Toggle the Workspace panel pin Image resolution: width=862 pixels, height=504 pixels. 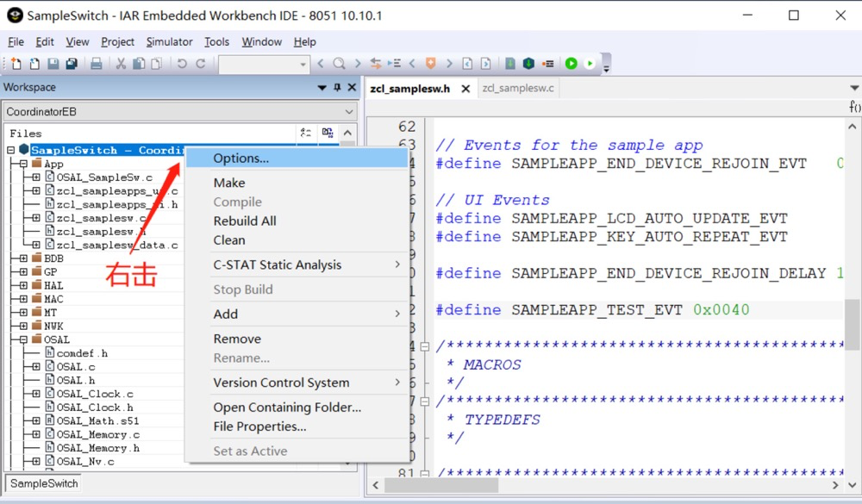point(337,87)
